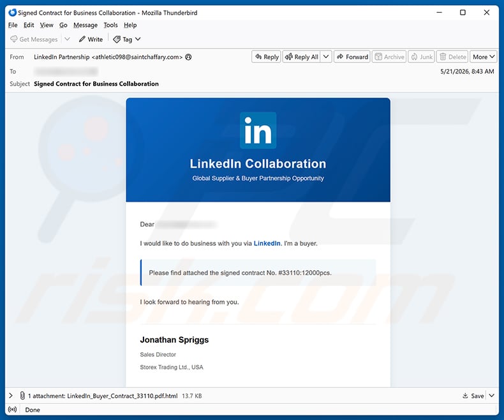Click the subject Signed Contract for Business Collaboration
Viewport: 504px width, 420px height.
(x=96, y=84)
